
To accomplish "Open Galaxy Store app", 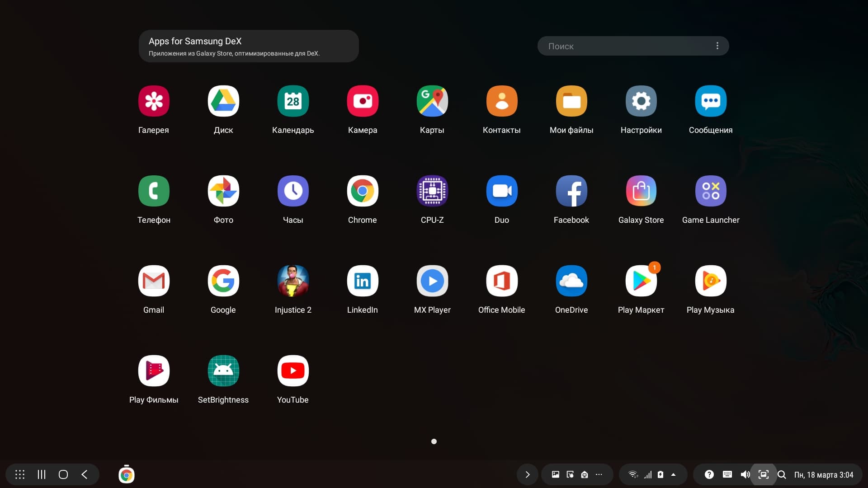I will click(x=641, y=191).
